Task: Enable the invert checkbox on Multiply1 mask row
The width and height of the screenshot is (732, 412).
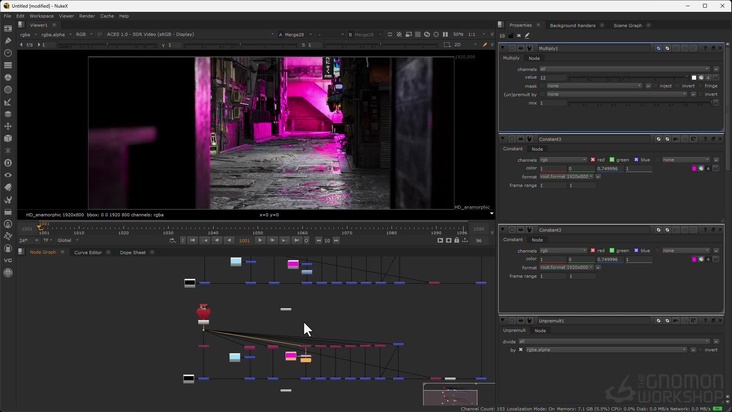Action: tap(678, 86)
